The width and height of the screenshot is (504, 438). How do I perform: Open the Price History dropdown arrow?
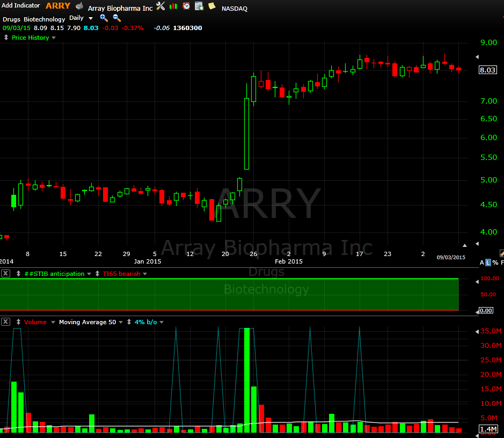point(54,38)
